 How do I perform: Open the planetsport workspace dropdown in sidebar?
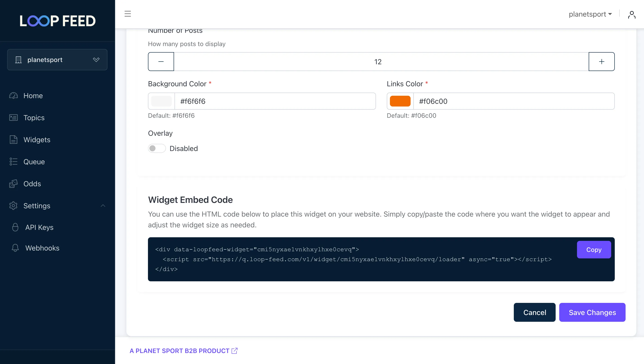click(57, 60)
